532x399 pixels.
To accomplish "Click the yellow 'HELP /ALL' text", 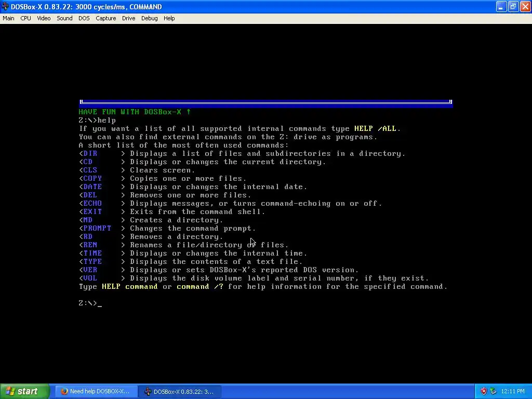I will 375,129.
